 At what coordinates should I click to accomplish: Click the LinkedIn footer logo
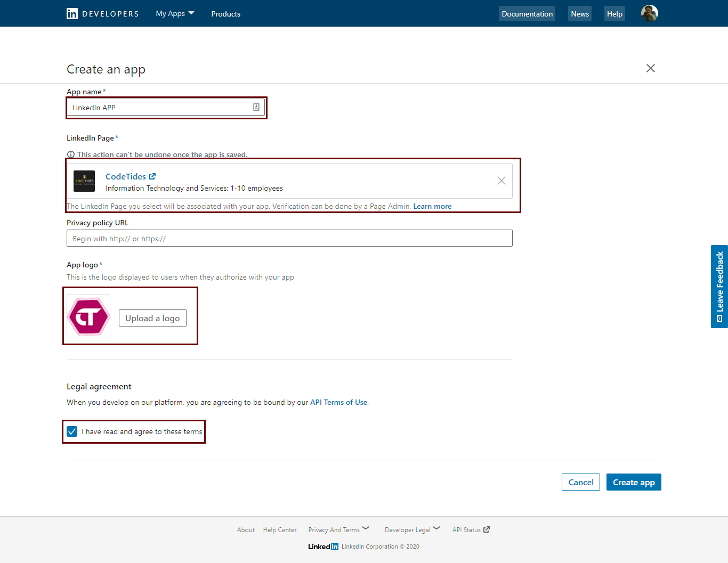323,546
